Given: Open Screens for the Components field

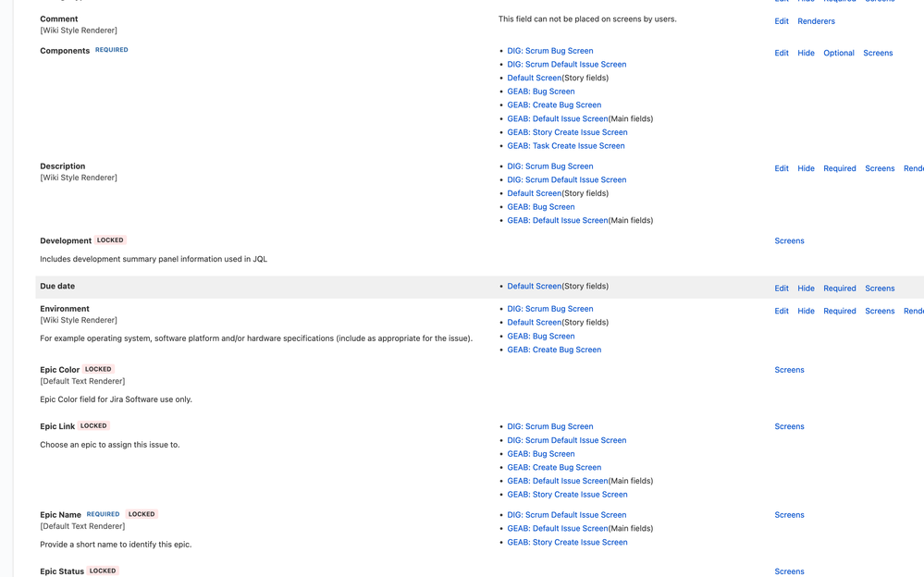Looking at the screenshot, I should point(878,53).
